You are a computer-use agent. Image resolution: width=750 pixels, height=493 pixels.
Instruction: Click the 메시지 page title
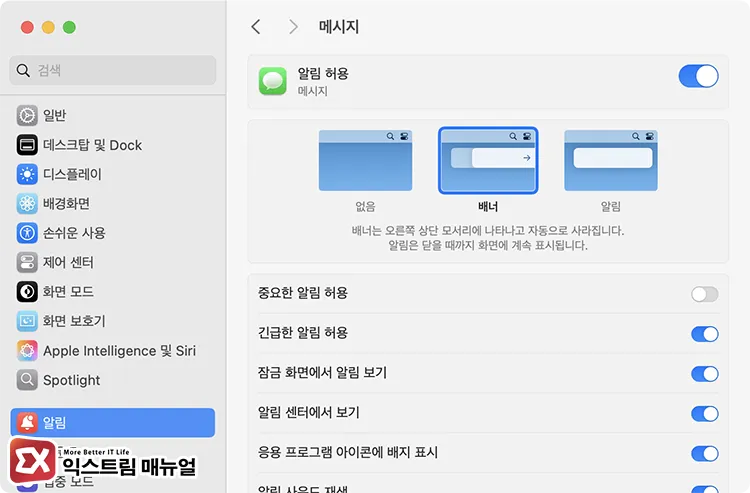coord(339,27)
